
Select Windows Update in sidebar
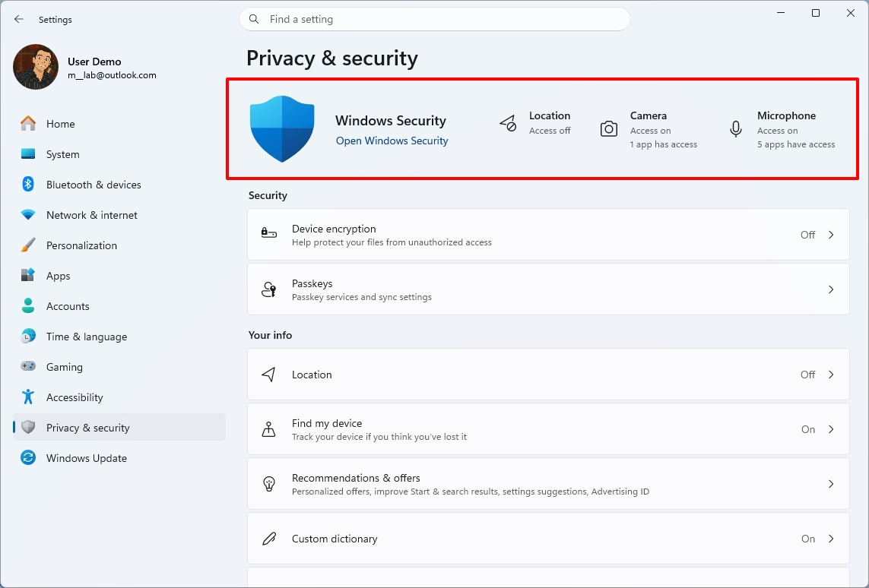[119, 458]
